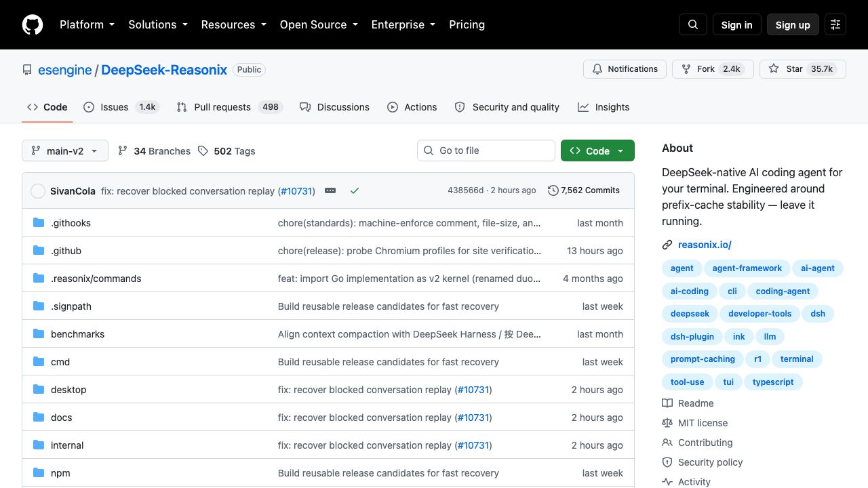View 34 Branches
Screen dimensions: 868x488
154,150
